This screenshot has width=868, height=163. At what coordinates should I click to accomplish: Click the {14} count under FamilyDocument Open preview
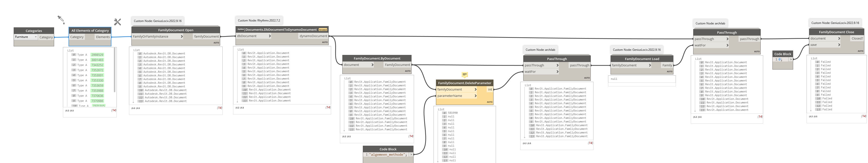pos(219,108)
